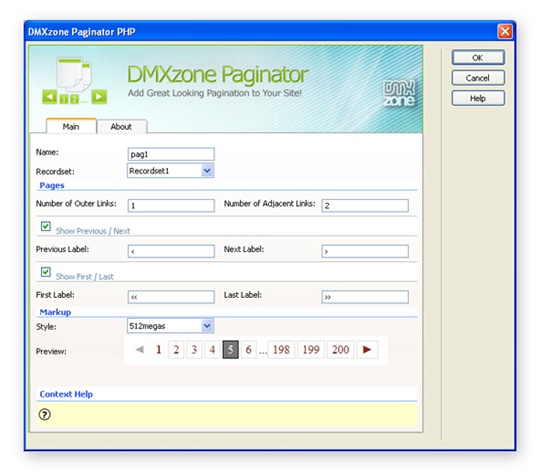Click the preview next-page red arrow
The image size is (540, 473).
pos(367,350)
